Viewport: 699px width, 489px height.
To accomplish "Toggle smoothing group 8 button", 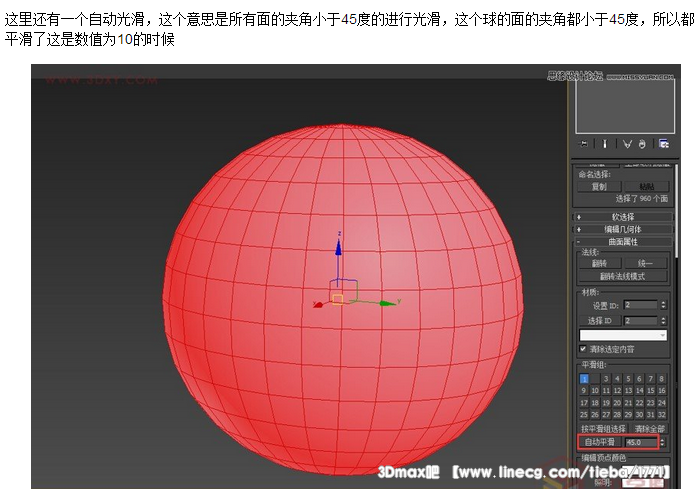I will click(662, 379).
